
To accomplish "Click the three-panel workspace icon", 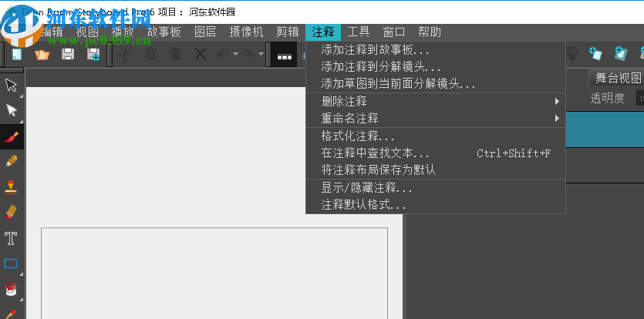I will click(x=285, y=55).
